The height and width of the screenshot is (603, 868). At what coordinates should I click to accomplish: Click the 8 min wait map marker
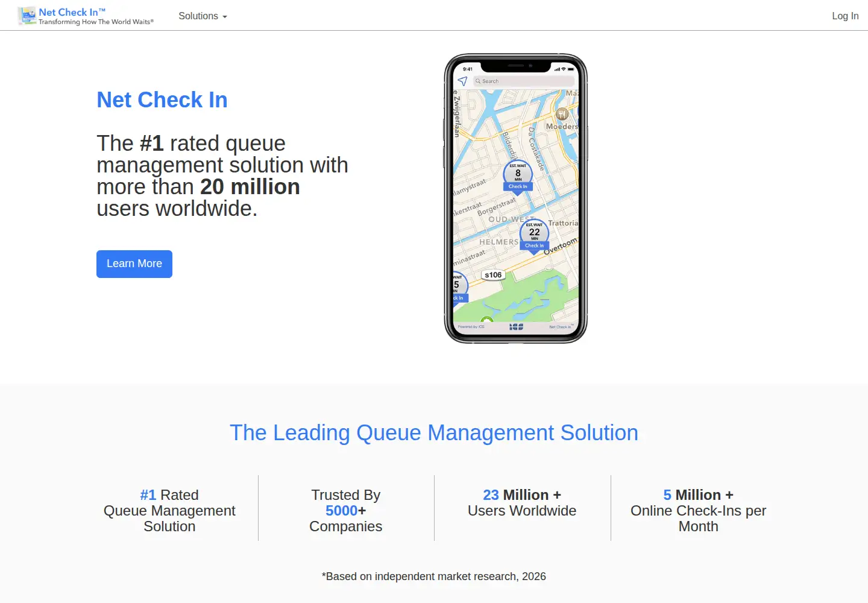[518, 177]
